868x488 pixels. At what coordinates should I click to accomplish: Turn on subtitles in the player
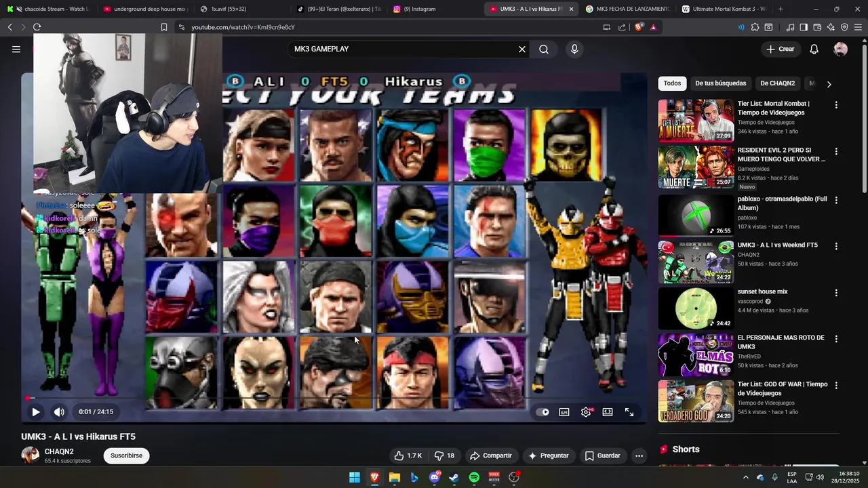[x=564, y=412]
